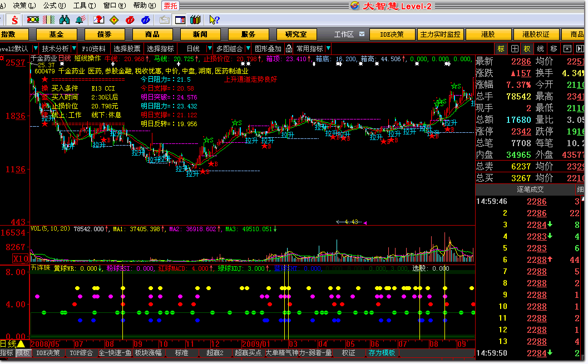Screen dimensions: 588x364
Task: Click the traffic light toolbar icon
Action: point(33,19)
